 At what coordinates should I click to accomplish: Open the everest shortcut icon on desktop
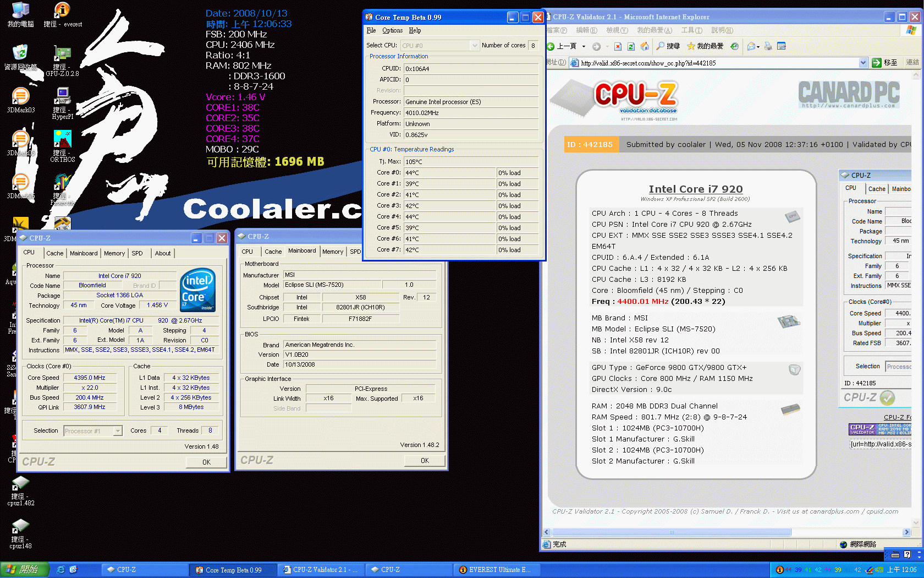point(63,14)
